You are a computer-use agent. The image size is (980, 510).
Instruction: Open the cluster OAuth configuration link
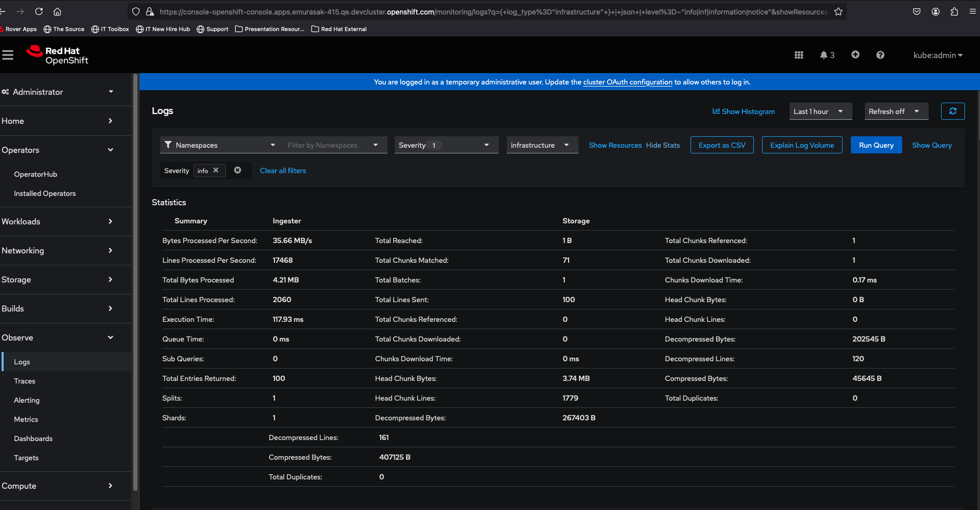[x=627, y=82]
